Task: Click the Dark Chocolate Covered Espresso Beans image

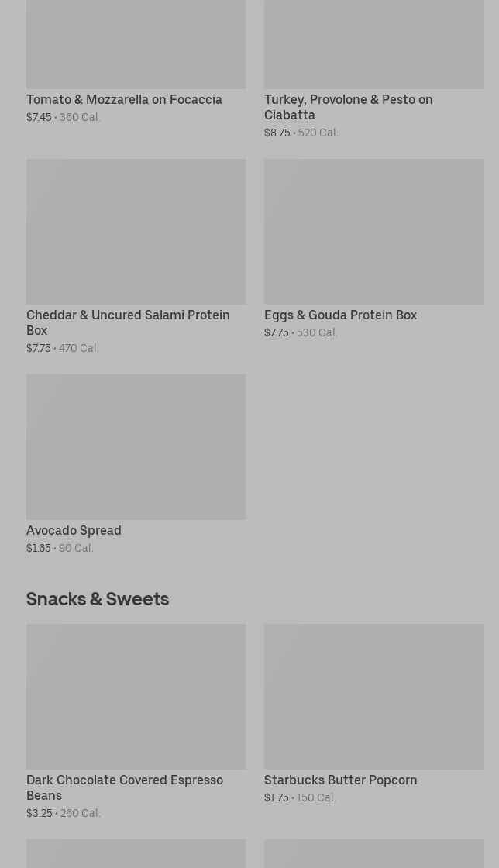Action: 136,697
